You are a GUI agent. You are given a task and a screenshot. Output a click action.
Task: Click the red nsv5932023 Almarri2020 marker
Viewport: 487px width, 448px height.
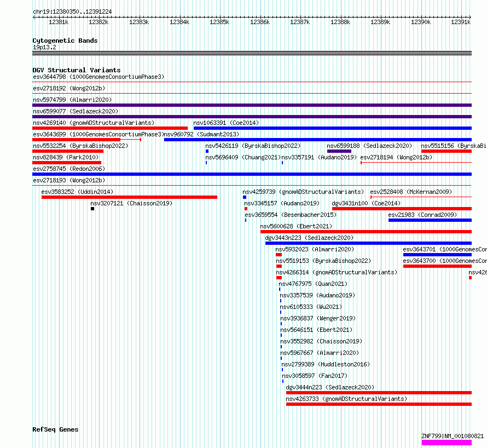coord(279,255)
